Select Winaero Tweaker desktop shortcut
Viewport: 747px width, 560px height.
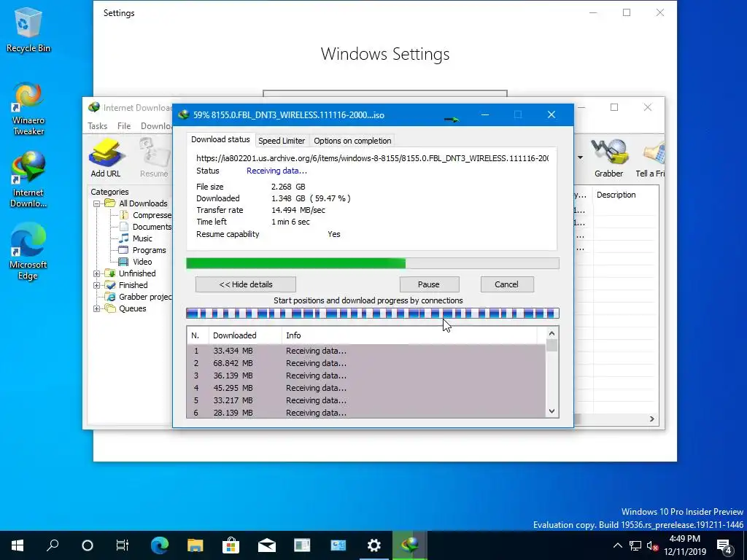pos(28,109)
